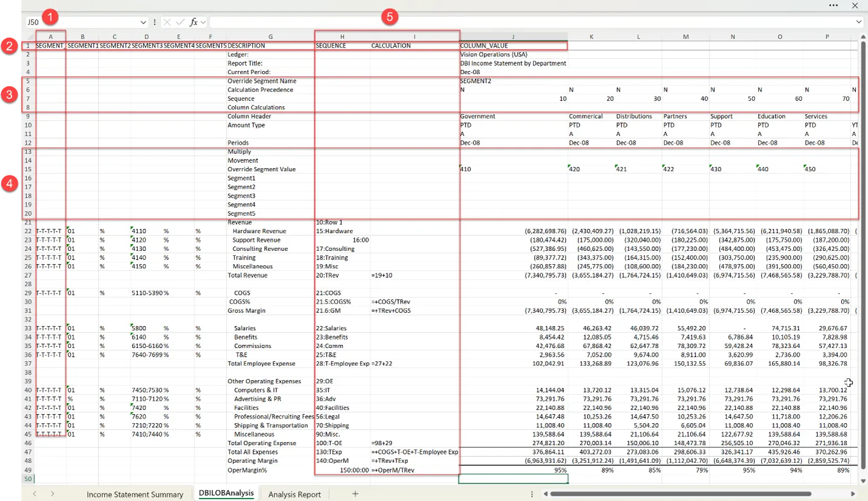Click sequence cell 21:COGS

coord(342,293)
